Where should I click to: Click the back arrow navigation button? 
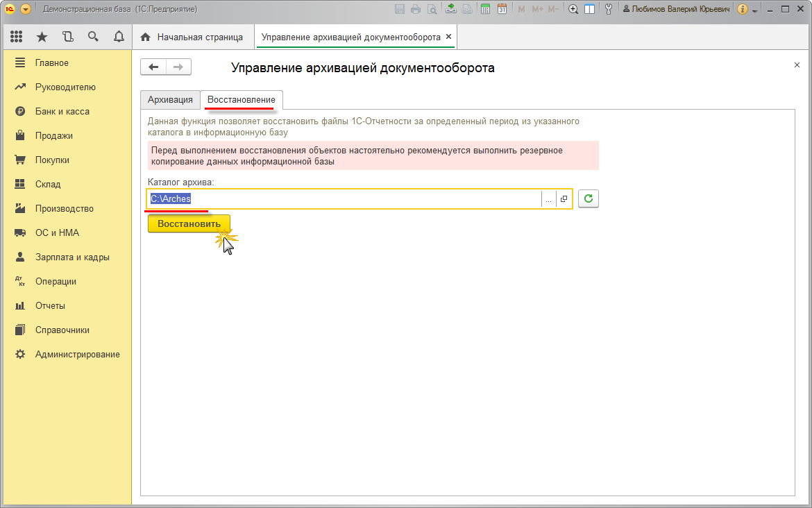coord(153,67)
